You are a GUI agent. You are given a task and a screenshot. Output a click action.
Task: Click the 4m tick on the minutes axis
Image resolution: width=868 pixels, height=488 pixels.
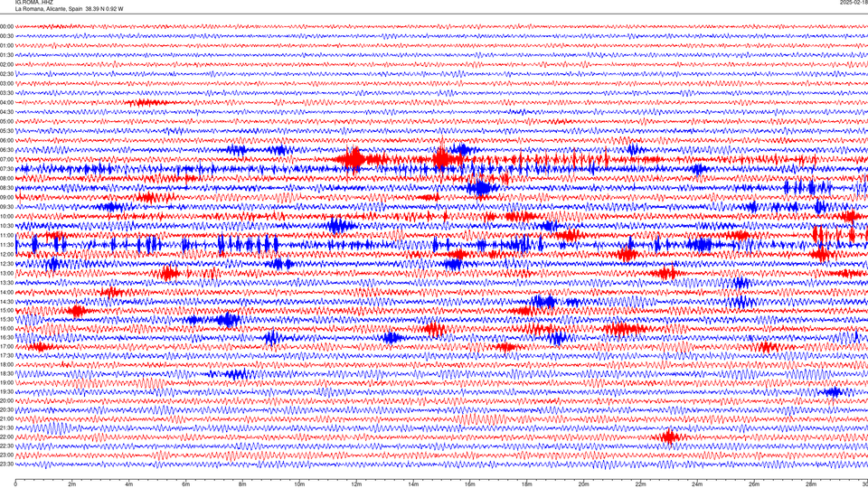tap(129, 484)
